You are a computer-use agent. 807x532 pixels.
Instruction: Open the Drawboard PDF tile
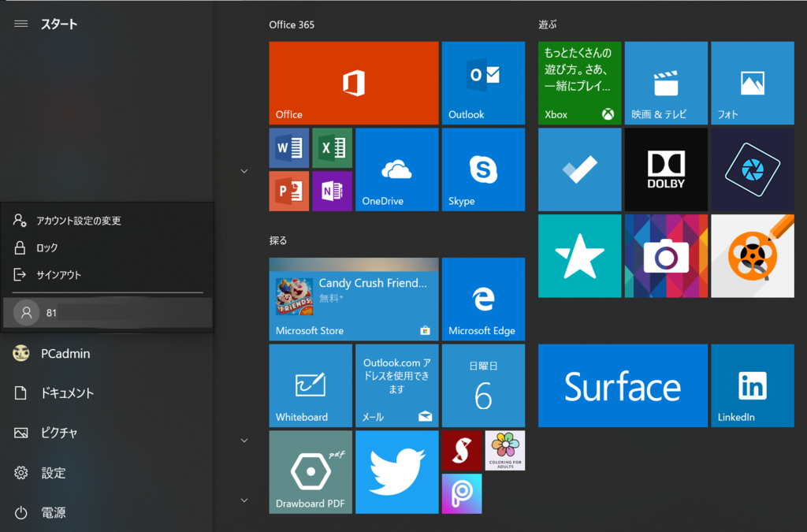pyautogui.click(x=311, y=472)
